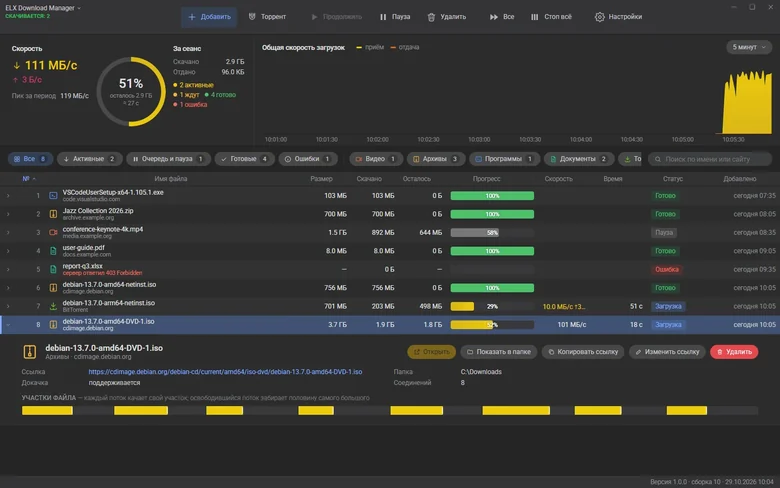The width and height of the screenshot is (780, 488).
Task: Select the Готовые filter tab
Action: (x=244, y=159)
